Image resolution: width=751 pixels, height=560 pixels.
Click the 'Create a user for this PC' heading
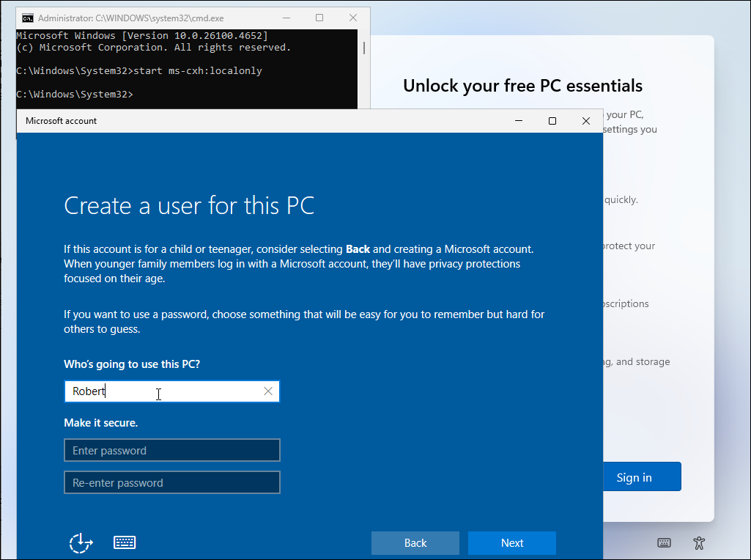click(189, 205)
